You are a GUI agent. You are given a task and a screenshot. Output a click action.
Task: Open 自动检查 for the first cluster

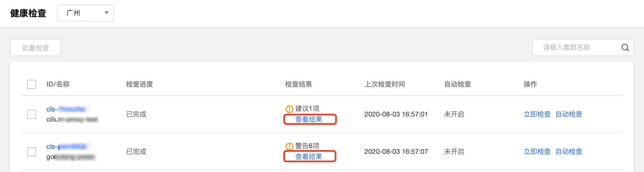click(x=569, y=114)
